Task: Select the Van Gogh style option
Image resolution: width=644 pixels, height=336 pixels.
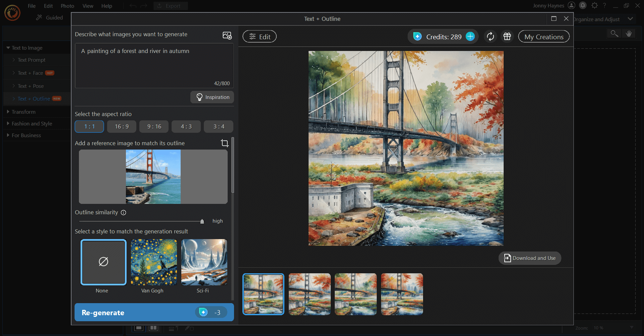Action: (153, 262)
